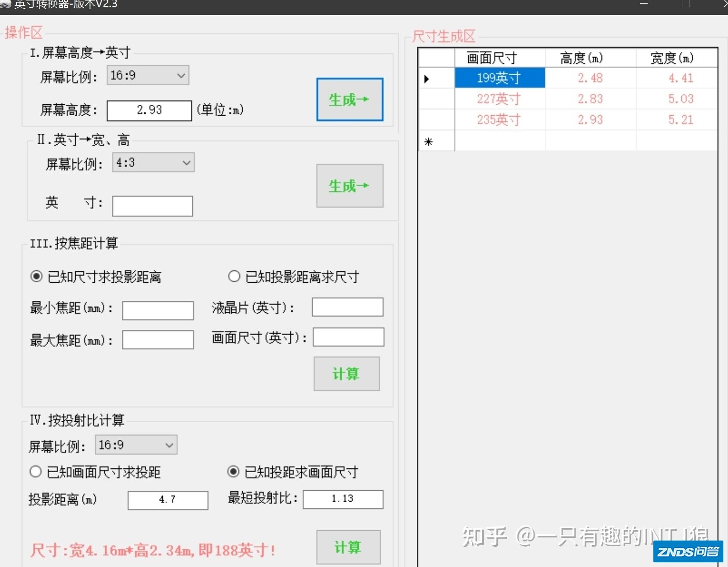The image size is (728, 567).
Task: Click the 生成 button in section II
Action: tap(349, 186)
